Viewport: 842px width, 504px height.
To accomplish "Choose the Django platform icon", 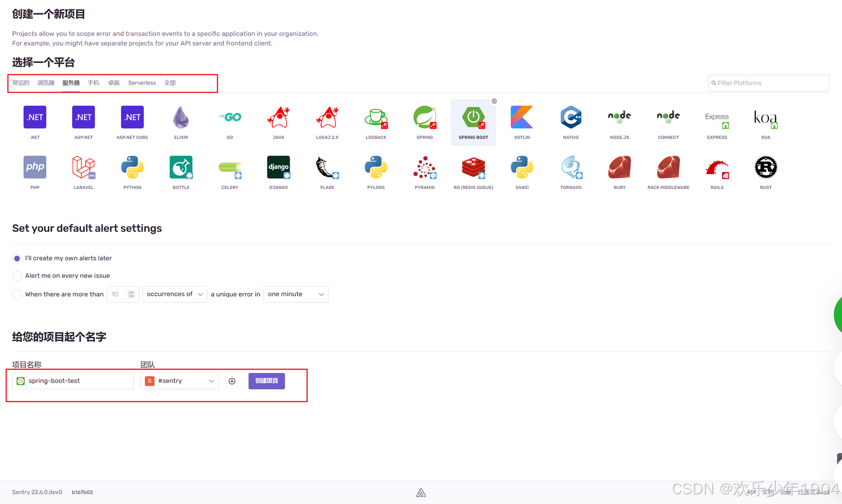I will click(x=278, y=168).
